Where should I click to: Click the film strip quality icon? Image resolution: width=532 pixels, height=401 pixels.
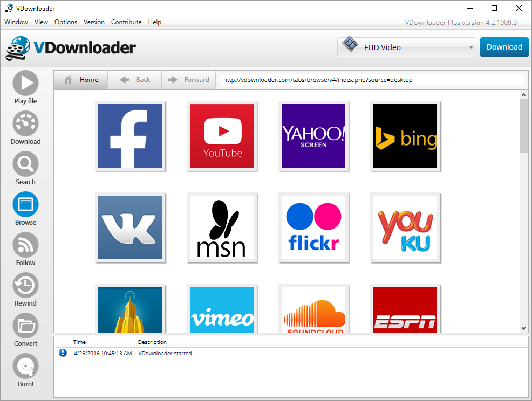[x=350, y=44]
